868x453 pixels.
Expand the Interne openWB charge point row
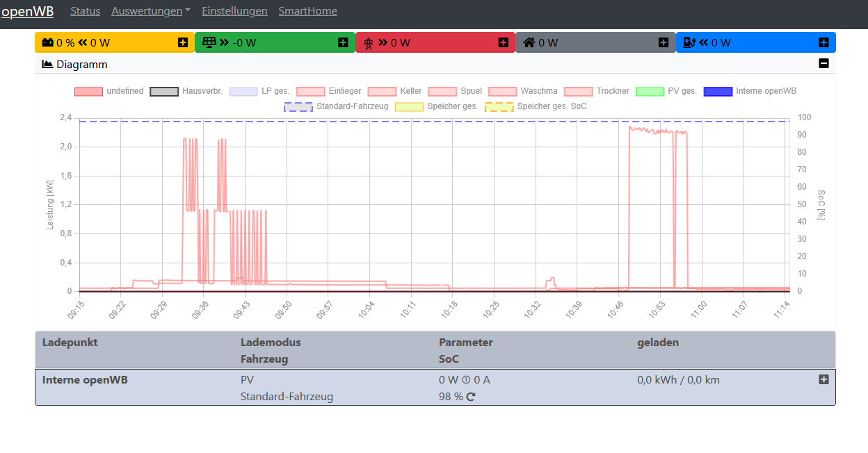coord(823,379)
